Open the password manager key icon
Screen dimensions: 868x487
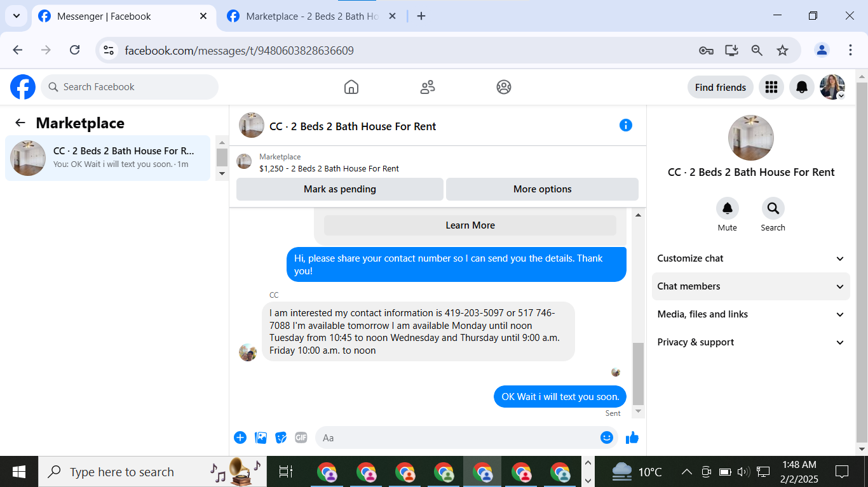[x=706, y=50]
